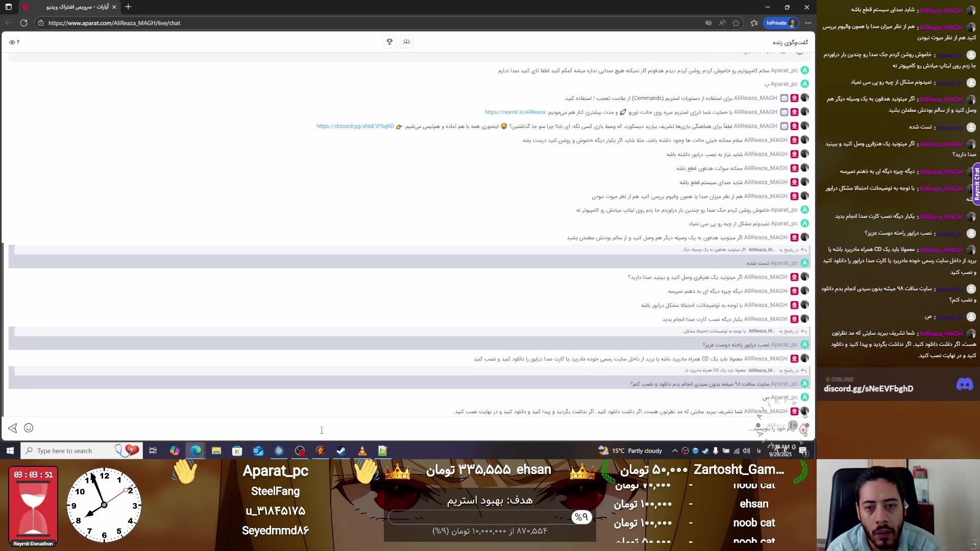The height and width of the screenshot is (551, 980).
Task: Open the browser read aloud icon
Action: (x=722, y=23)
